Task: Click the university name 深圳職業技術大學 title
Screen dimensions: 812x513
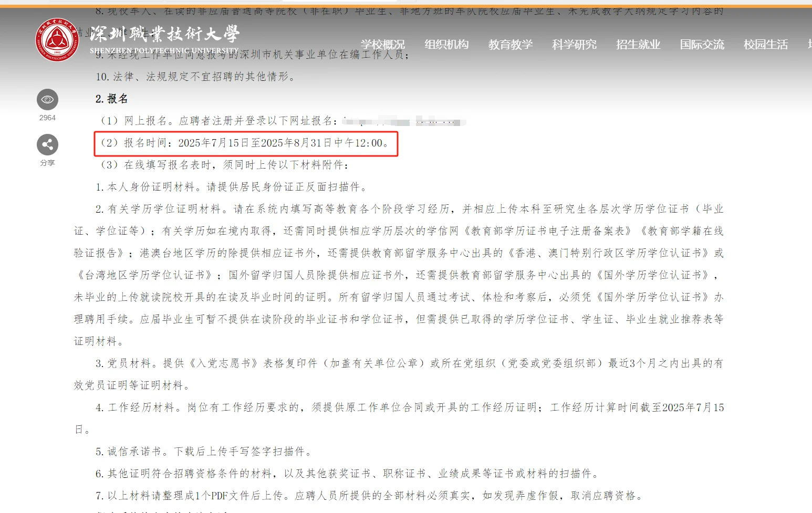Action: (x=164, y=34)
